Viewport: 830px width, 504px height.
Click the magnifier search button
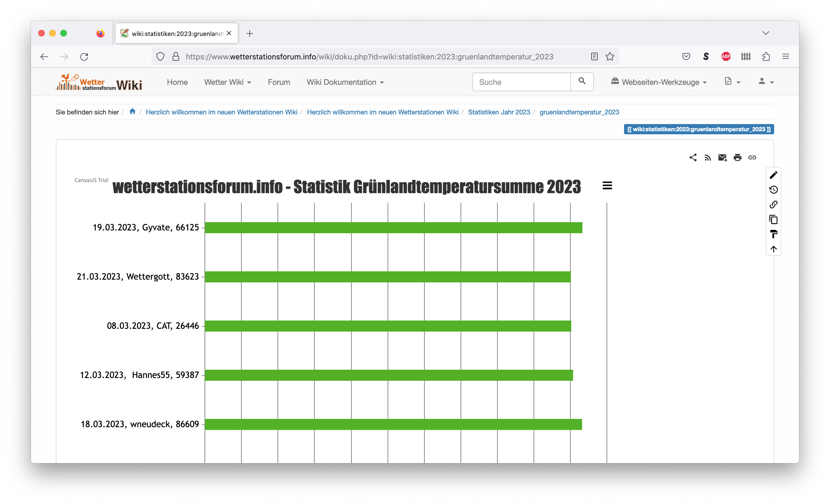click(x=582, y=82)
